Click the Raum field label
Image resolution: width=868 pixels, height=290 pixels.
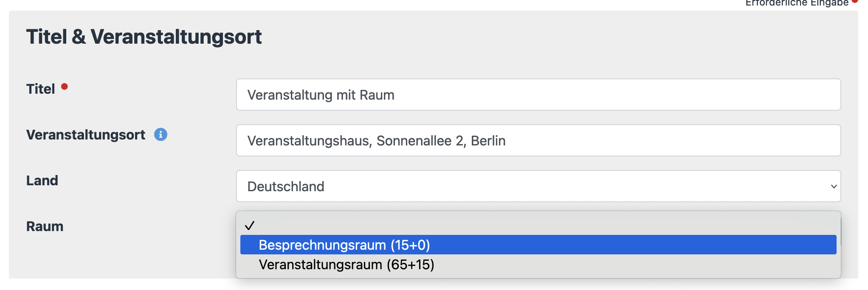click(45, 226)
